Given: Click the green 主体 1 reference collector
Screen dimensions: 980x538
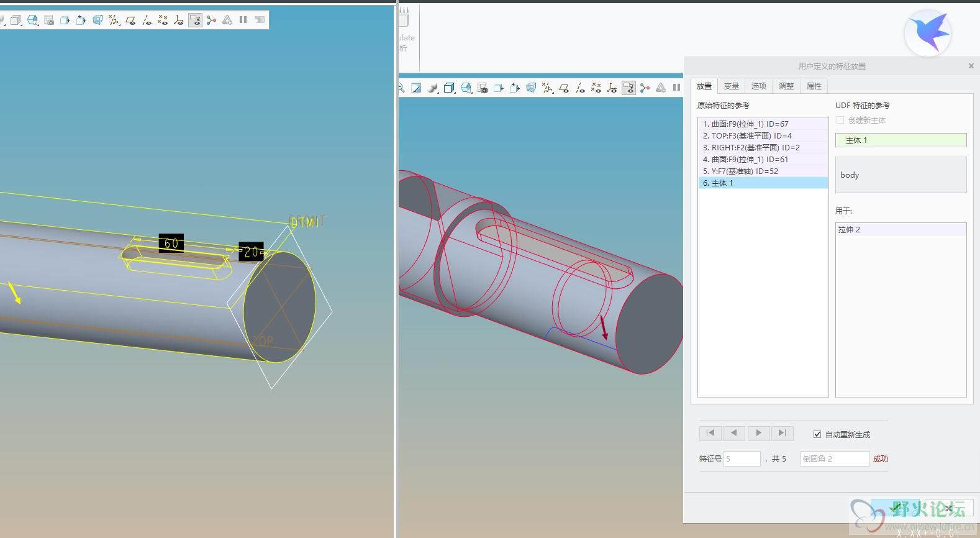Looking at the screenshot, I should click(901, 140).
